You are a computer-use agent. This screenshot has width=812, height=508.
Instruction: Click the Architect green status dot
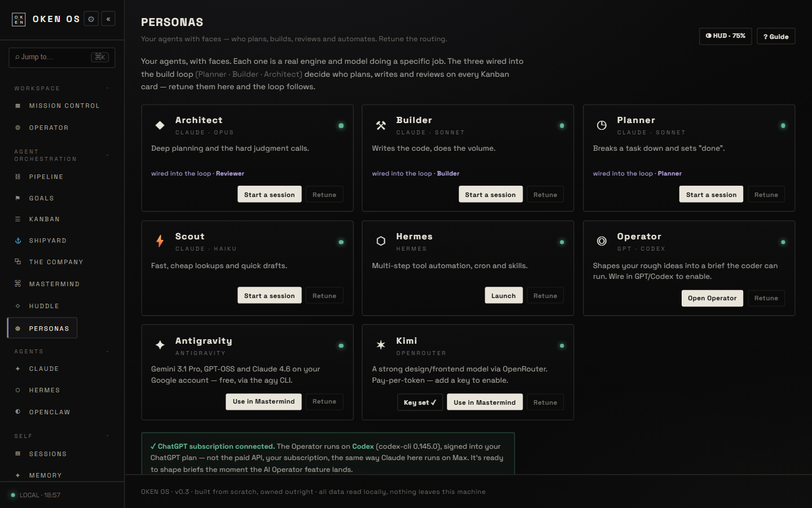[x=341, y=125]
